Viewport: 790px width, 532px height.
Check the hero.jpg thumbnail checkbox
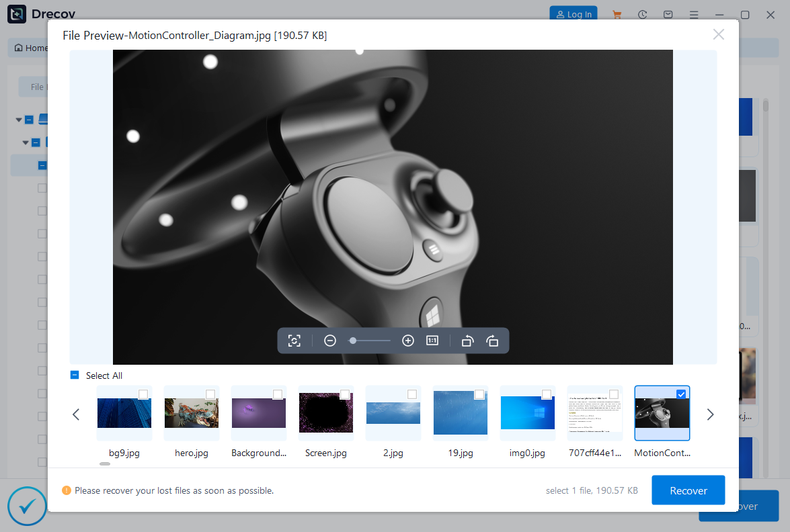[x=210, y=394]
